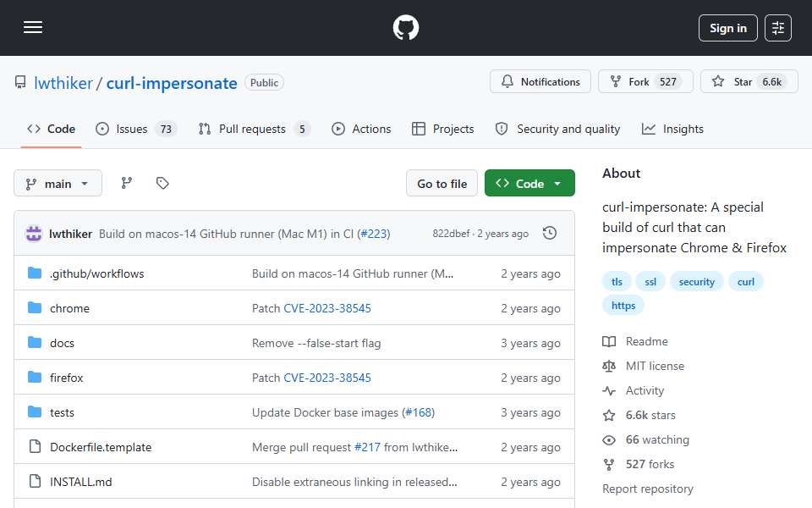The image size is (812, 508).
Task: Click the repository icon before lwthiker
Action: coord(20,82)
